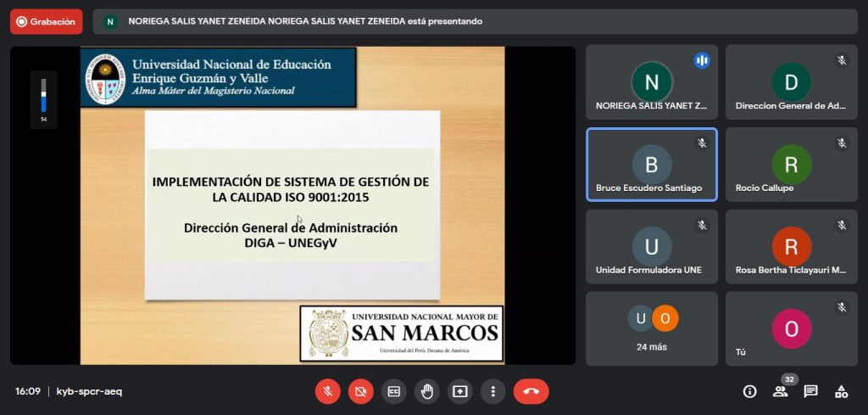Viewport: 868px width, 415px height.
Task: Click the N avatar in presenting banner
Action: click(110, 21)
